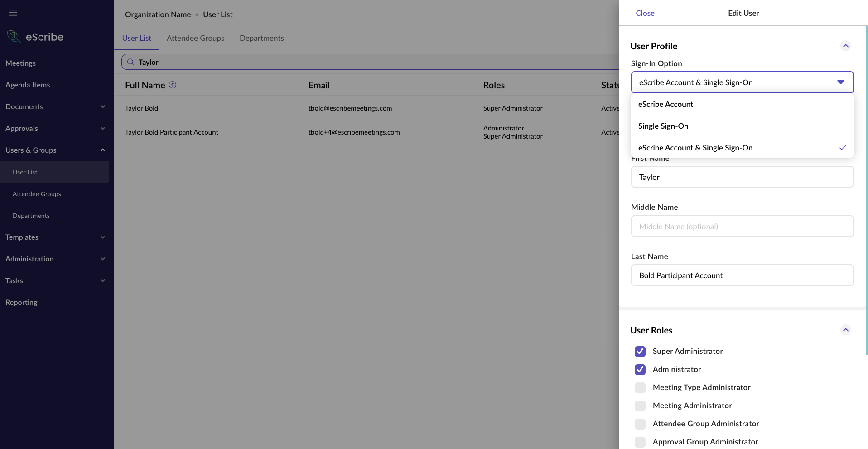Screen dimensions: 868x449
Task: Enable the Meeting Administrator role
Action: (640, 406)
